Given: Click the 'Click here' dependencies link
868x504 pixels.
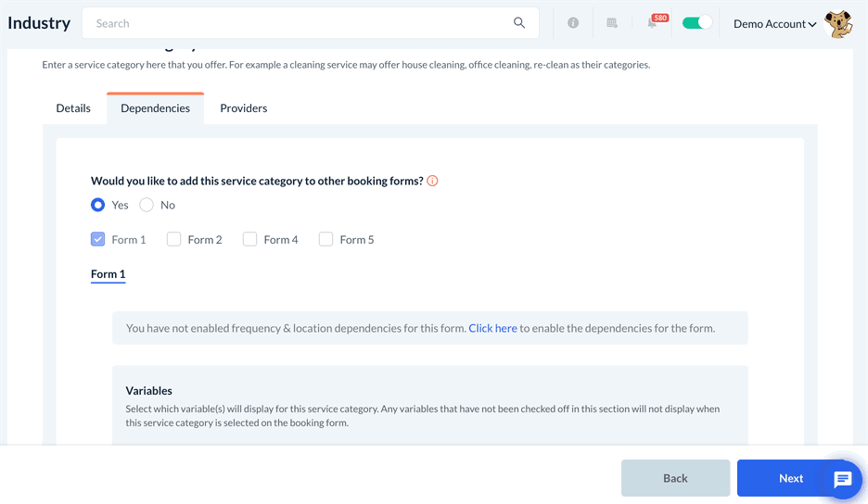Looking at the screenshot, I should click(x=492, y=328).
